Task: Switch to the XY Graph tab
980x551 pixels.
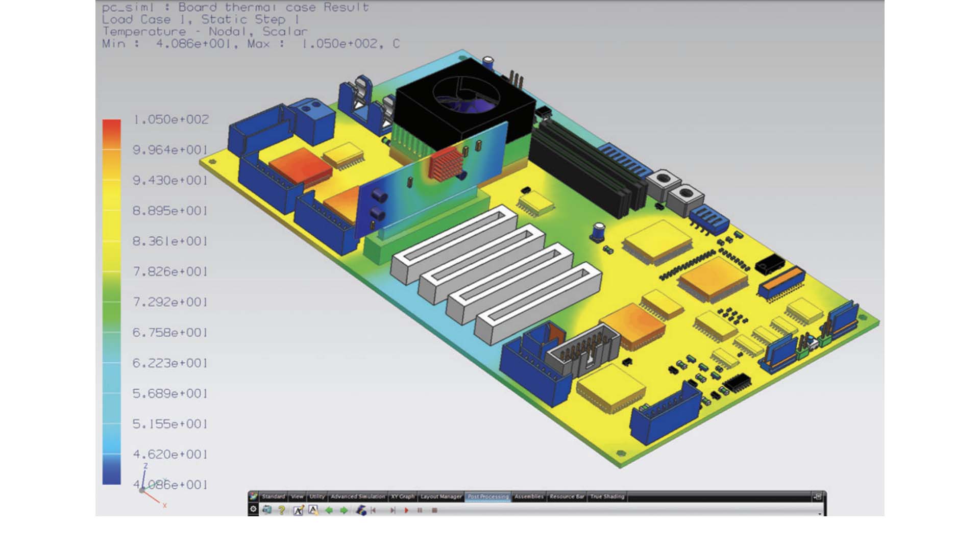Action: click(403, 496)
